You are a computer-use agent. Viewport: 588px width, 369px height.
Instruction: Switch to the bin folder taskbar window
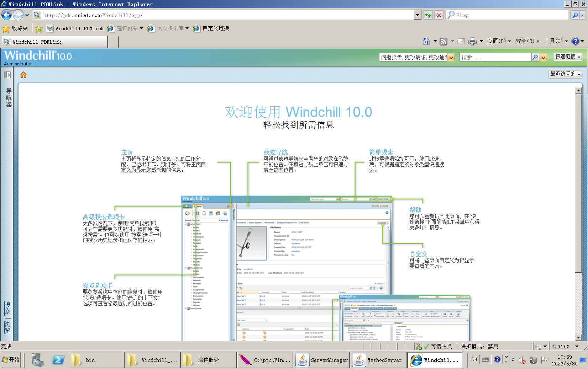97,360
